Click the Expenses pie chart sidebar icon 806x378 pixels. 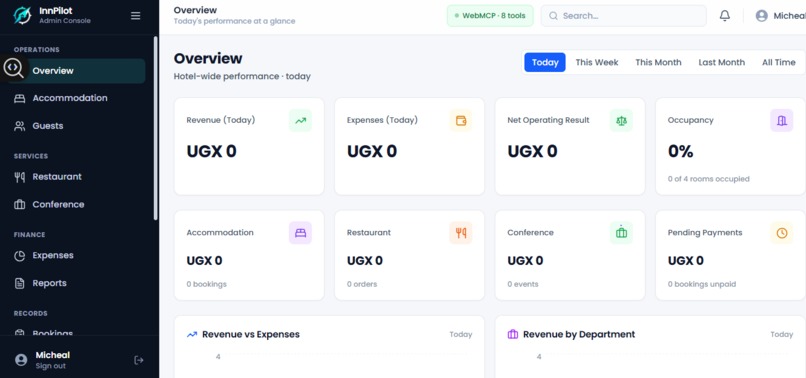click(x=20, y=256)
